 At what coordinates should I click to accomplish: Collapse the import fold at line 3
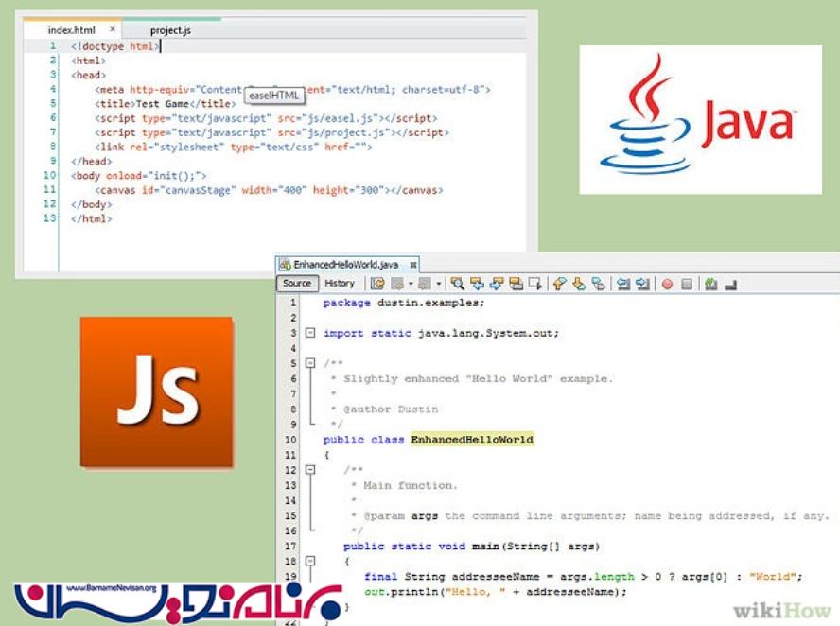pyautogui.click(x=310, y=333)
